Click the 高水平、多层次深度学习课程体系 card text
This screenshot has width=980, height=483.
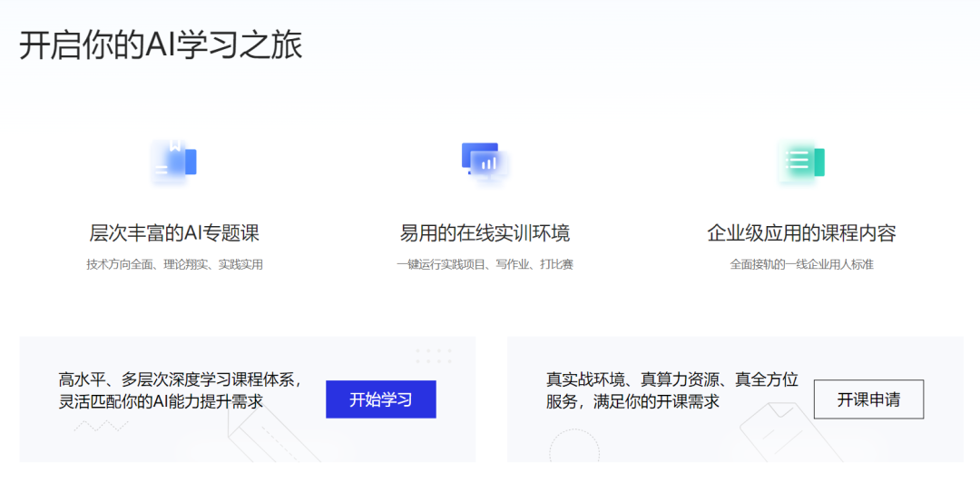coord(180,379)
